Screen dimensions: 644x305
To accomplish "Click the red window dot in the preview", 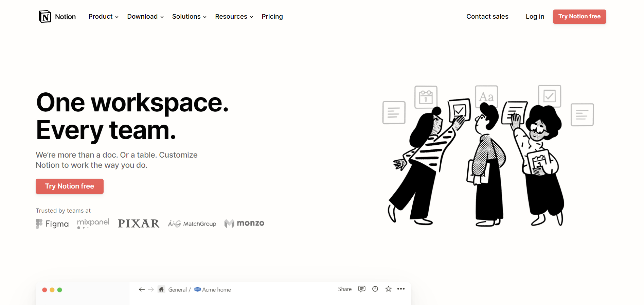I will tap(44, 290).
